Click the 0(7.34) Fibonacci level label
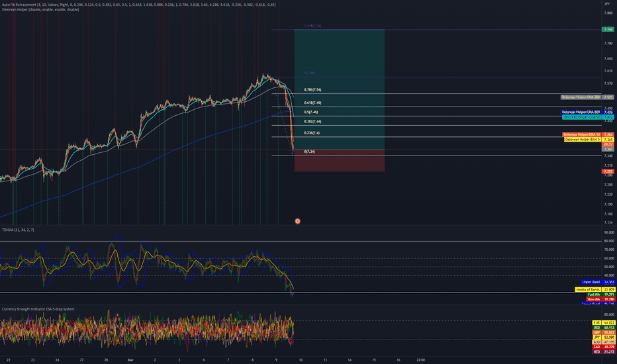Image resolution: width=617 pixels, height=364 pixels. 309,152
